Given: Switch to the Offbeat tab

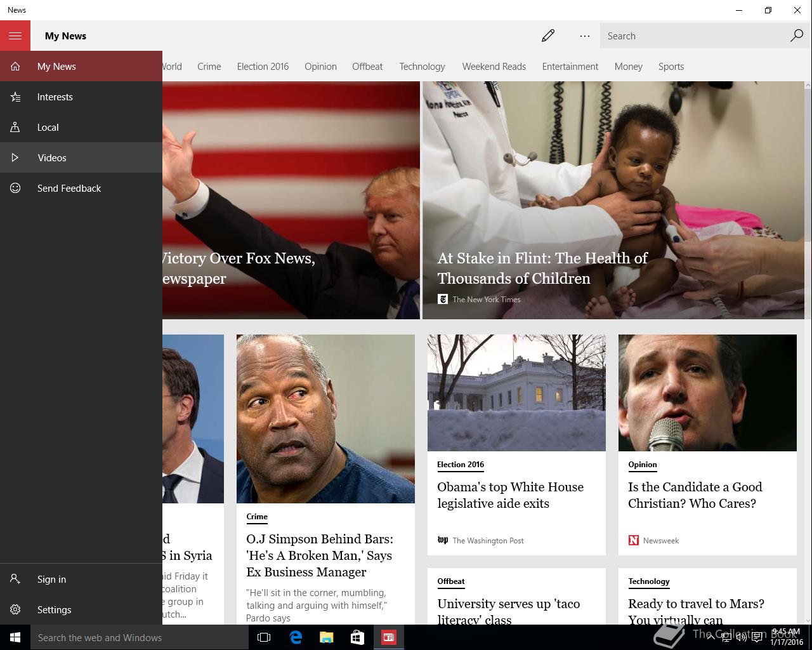Looking at the screenshot, I should (367, 66).
